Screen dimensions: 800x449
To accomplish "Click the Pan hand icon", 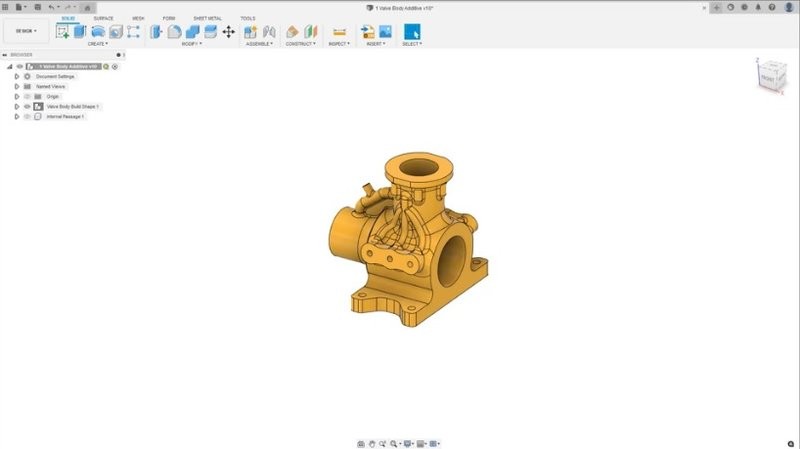I will tap(372, 443).
